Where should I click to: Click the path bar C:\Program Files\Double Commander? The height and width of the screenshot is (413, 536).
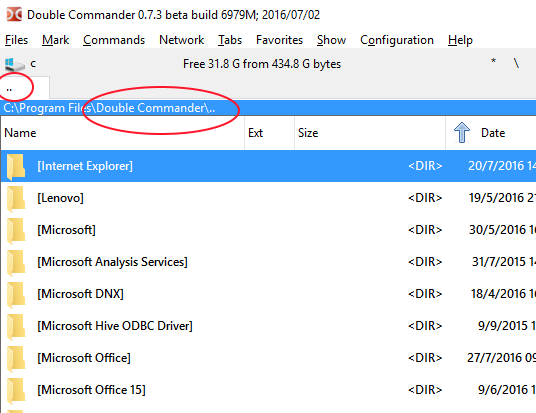(x=268, y=108)
